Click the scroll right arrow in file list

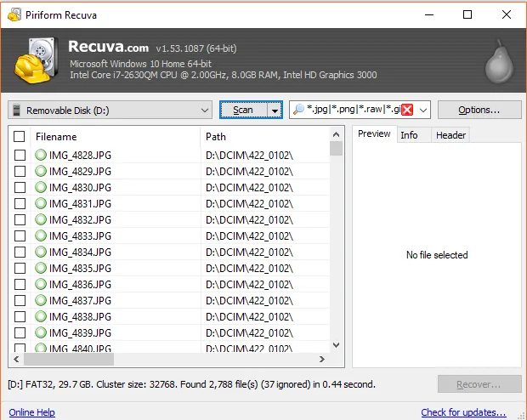(322, 359)
